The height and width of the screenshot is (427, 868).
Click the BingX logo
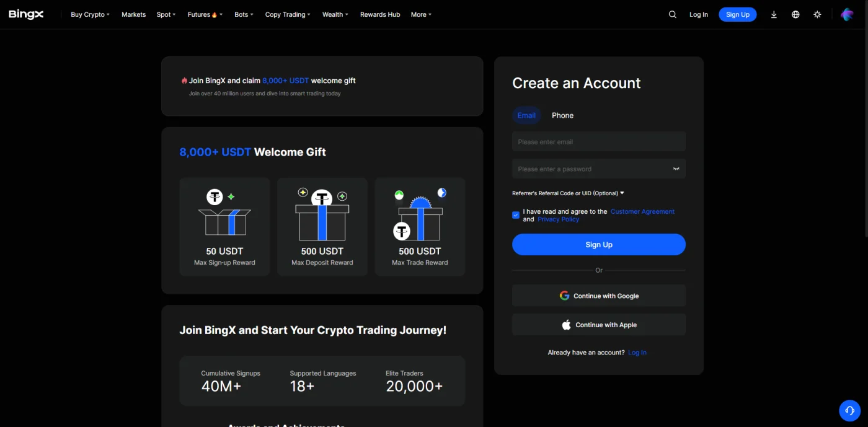click(x=26, y=14)
